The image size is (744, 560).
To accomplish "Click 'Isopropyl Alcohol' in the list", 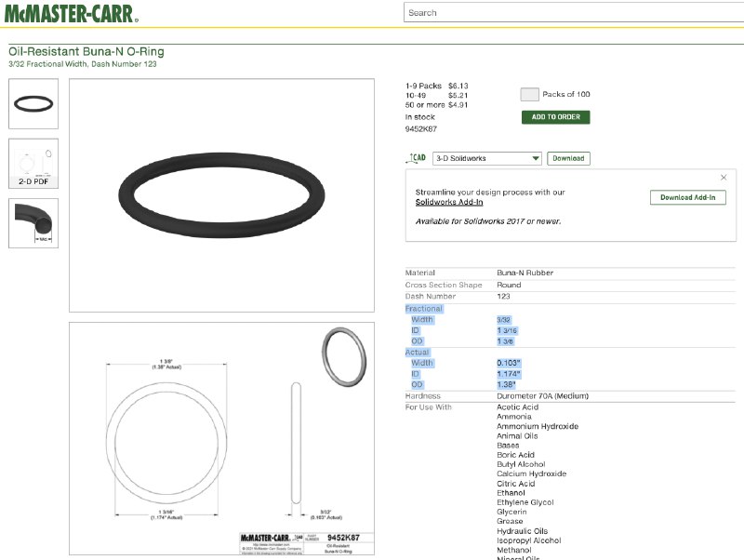I will pyautogui.click(x=528, y=540).
